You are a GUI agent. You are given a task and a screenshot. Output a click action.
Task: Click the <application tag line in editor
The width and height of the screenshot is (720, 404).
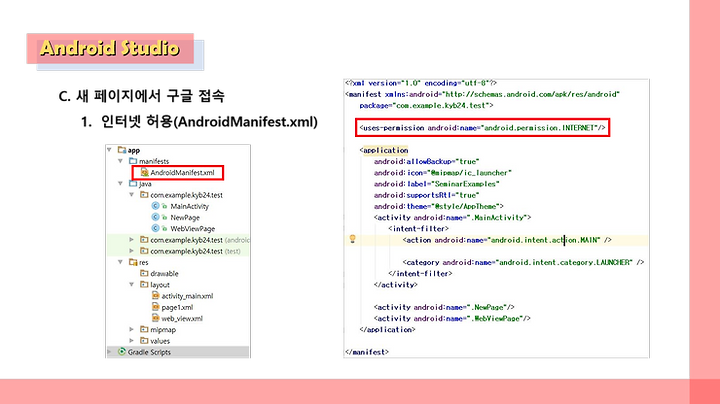[384, 150]
